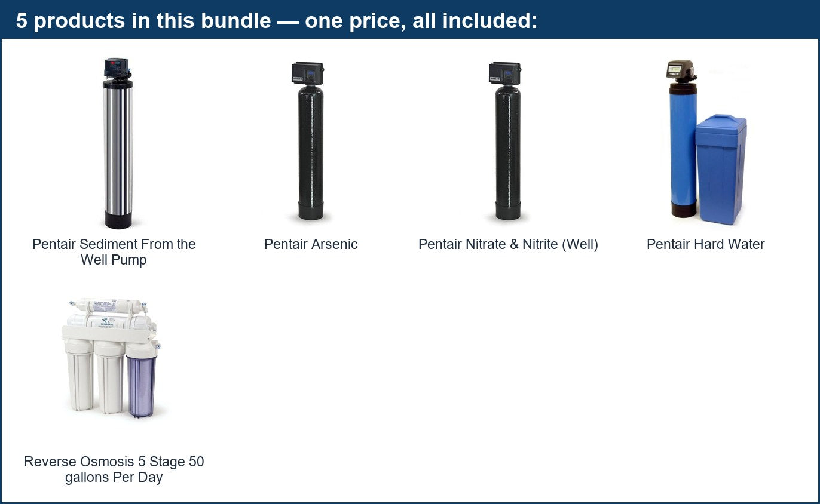Image resolution: width=820 pixels, height=504 pixels.
Task: Click the black base of the stainless sediment tank
Action: pyautogui.click(x=118, y=220)
